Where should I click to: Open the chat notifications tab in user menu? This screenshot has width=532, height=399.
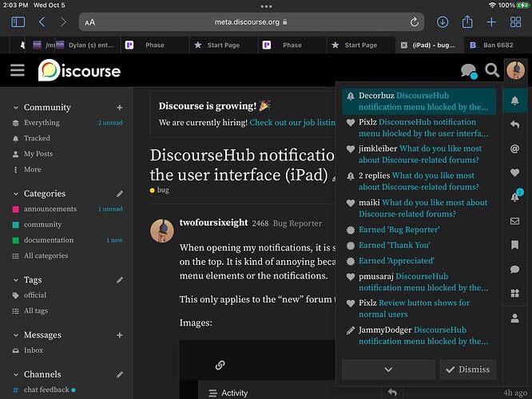coord(514,270)
